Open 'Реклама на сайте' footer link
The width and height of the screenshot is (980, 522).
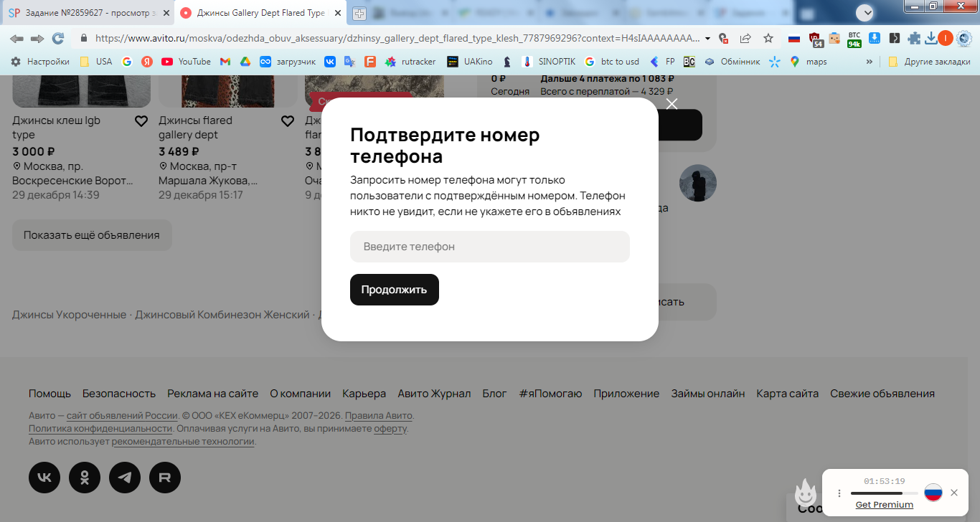point(213,394)
